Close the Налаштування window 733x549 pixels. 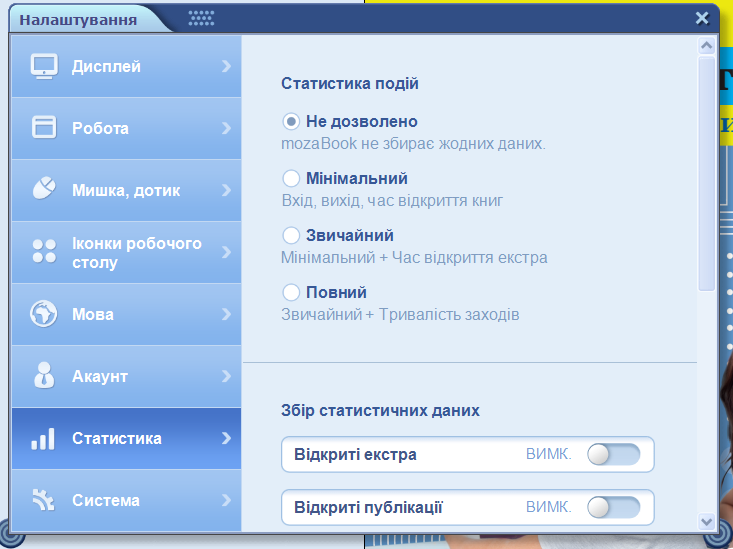[x=702, y=18]
